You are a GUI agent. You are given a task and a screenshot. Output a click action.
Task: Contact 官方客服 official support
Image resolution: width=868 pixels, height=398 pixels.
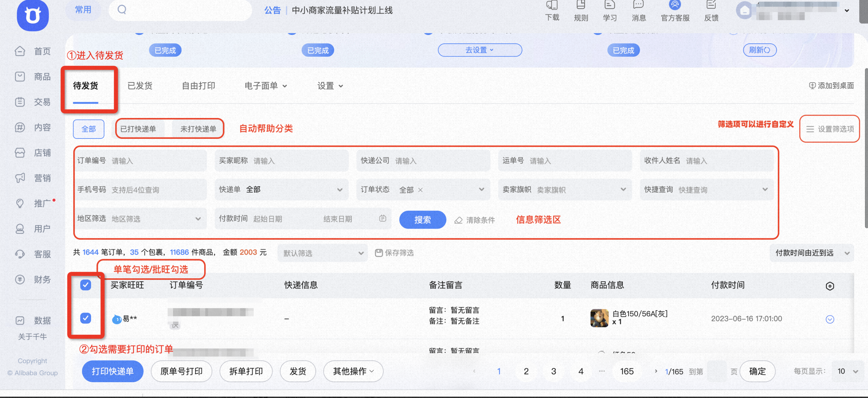(675, 11)
